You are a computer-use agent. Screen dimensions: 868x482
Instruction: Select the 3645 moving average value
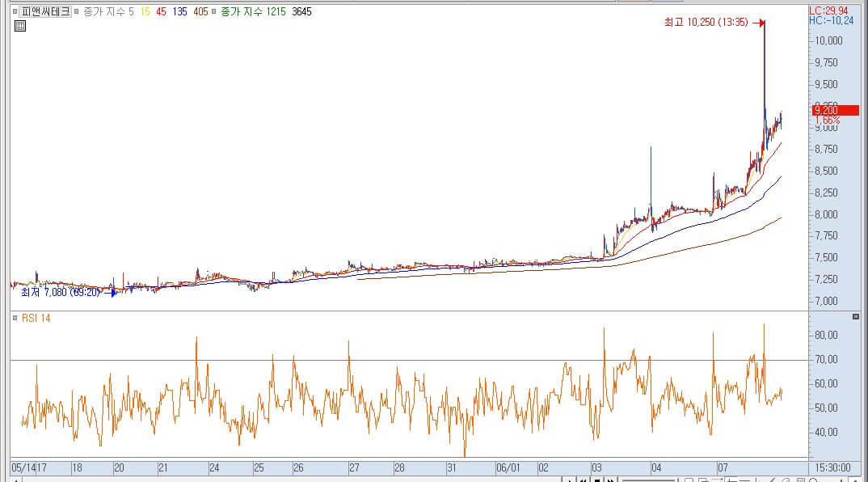[x=301, y=11]
